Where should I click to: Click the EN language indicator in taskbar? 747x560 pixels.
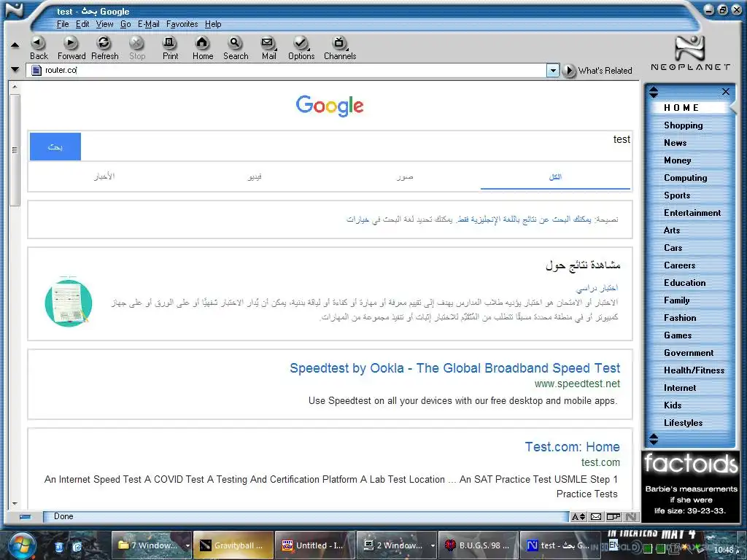pos(614,544)
